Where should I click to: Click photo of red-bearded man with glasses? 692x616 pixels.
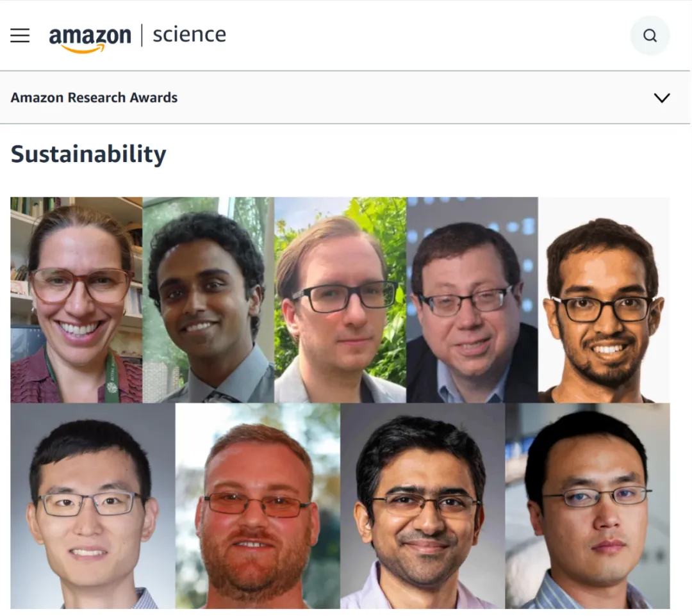tap(258, 506)
